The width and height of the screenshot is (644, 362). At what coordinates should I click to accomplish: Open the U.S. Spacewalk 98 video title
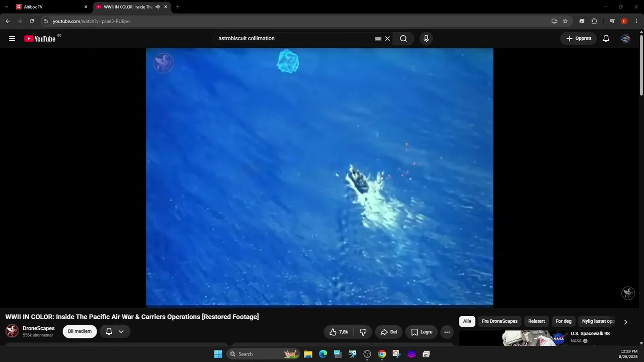(x=590, y=334)
